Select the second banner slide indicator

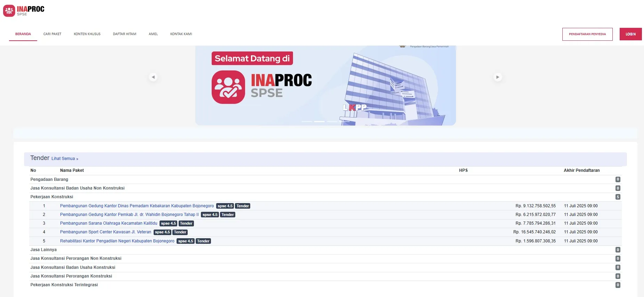[319, 121]
